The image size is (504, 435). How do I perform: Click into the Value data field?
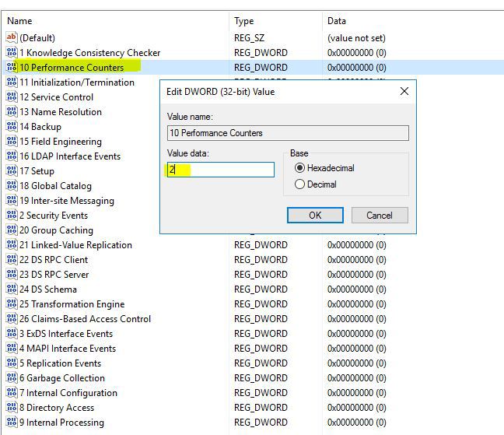221,170
